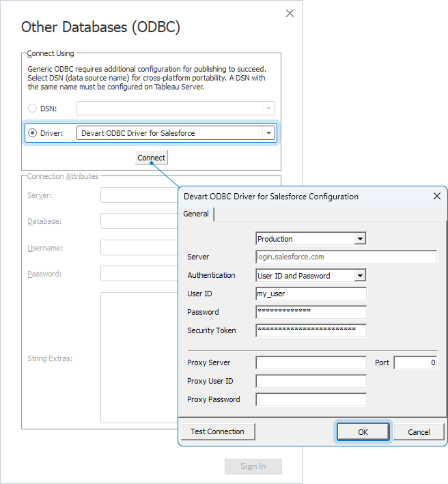Click the Server field with login.salesforce.com
448x484 pixels.
(346, 257)
